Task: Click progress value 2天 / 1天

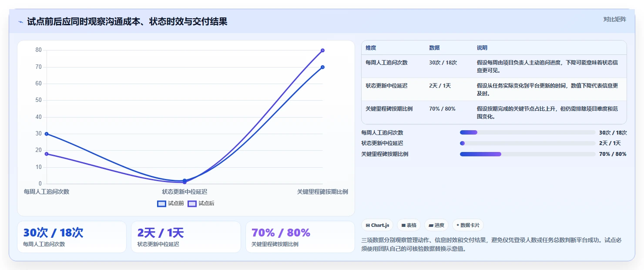Action: [610, 143]
